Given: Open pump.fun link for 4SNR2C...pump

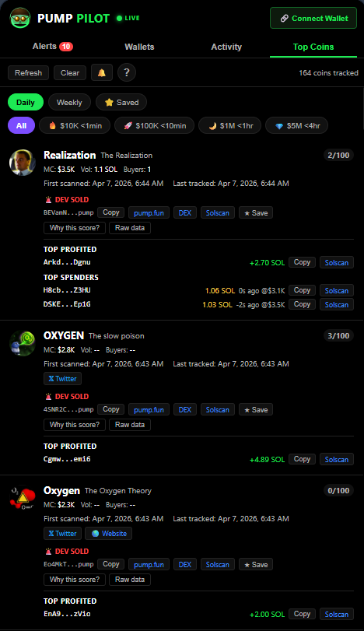Looking at the screenshot, I should pos(149,409).
